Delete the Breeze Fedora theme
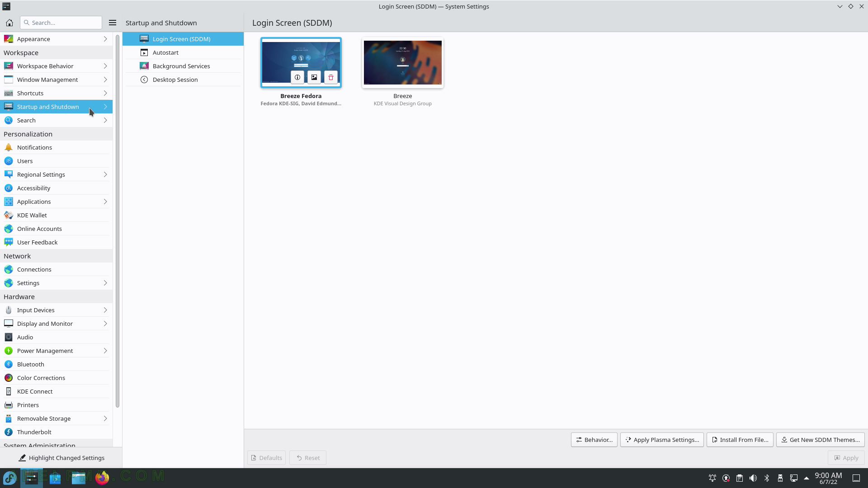 click(331, 77)
